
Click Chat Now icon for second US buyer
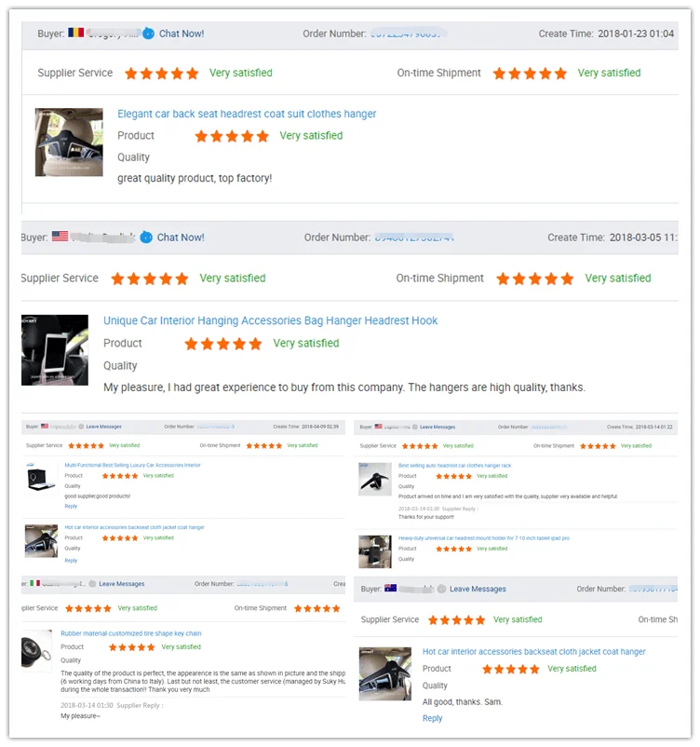[146, 238]
